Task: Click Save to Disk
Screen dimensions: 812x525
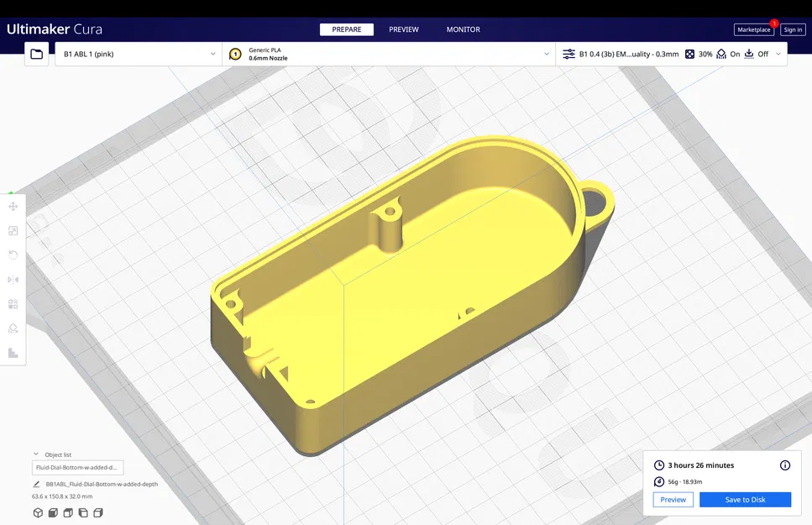Action: [x=745, y=500]
